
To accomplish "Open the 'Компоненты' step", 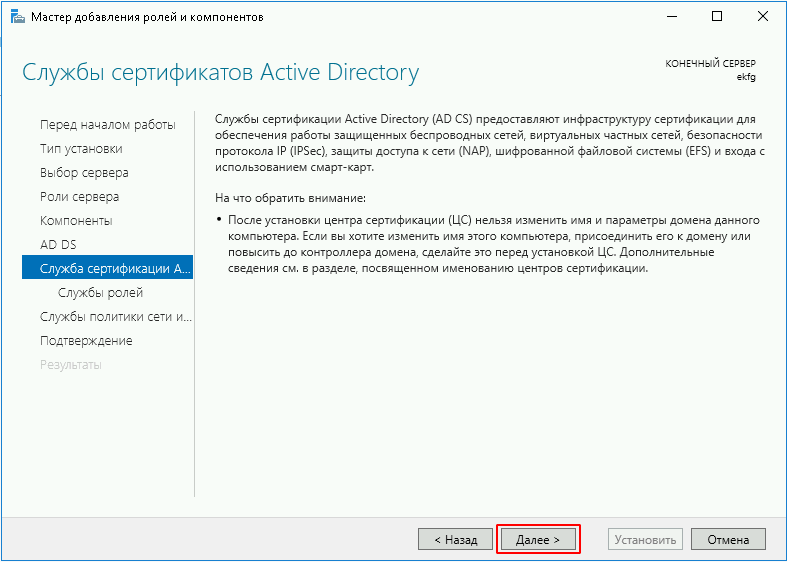I will pyautogui.click(x=76, y=220).
